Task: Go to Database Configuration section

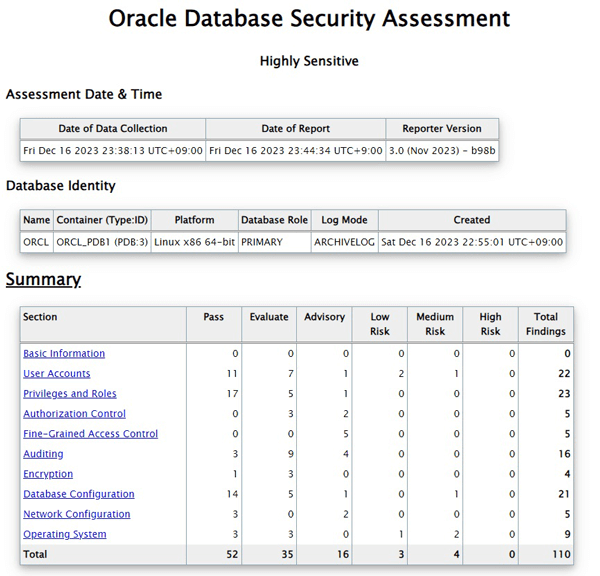Action: click(79, 494)
